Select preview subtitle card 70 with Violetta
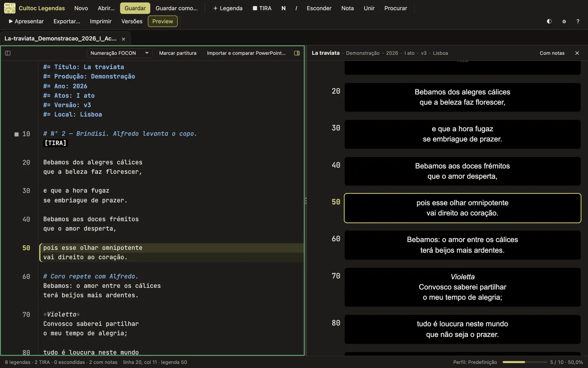Image resolution: width=588 pixels, height=368 pixels. point(463,287)
